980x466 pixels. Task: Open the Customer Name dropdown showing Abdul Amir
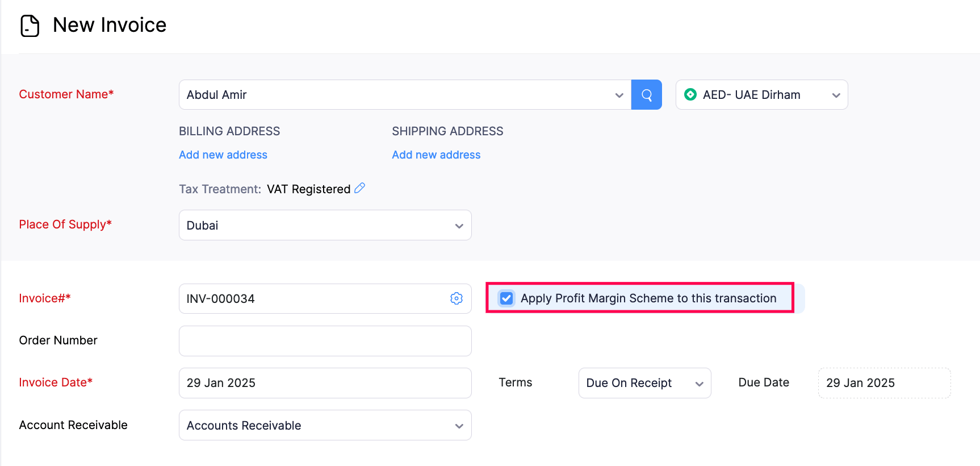tap(404, 95)
